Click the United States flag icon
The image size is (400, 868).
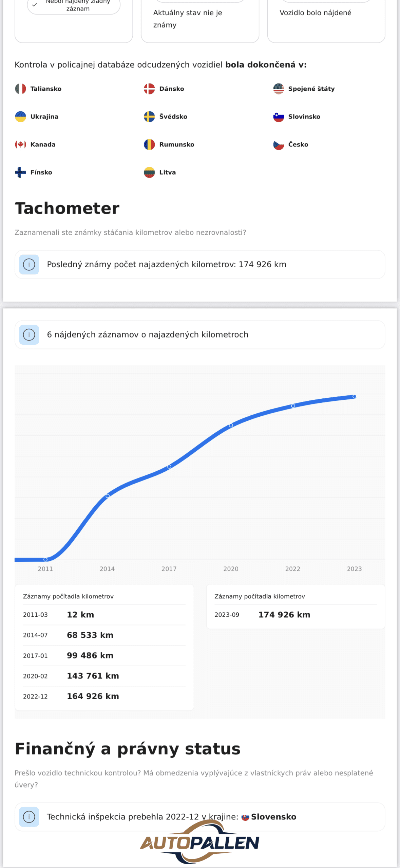[279, 89]
